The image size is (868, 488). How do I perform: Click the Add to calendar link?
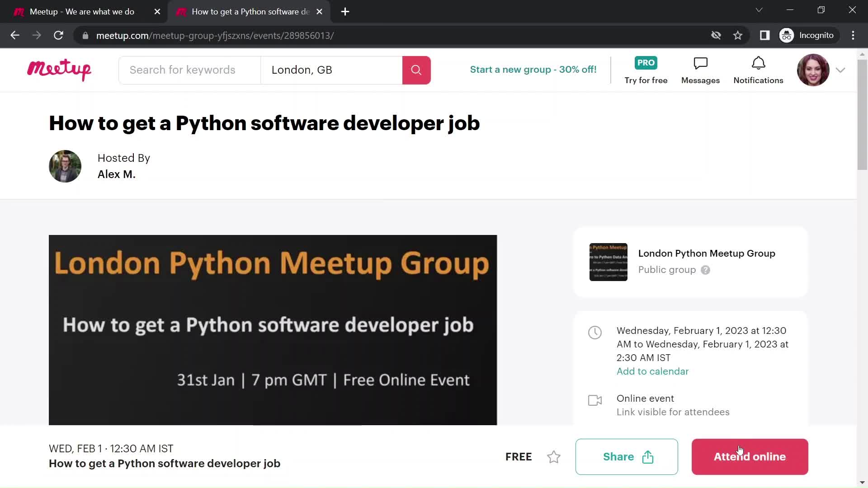pos(653,371)
